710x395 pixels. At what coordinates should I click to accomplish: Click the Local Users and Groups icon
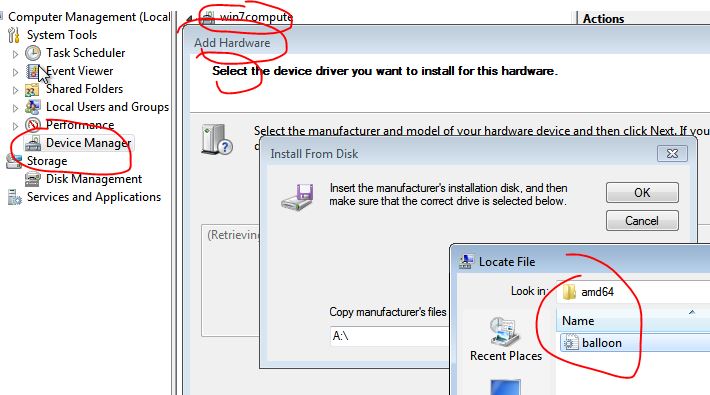(33, 107)
